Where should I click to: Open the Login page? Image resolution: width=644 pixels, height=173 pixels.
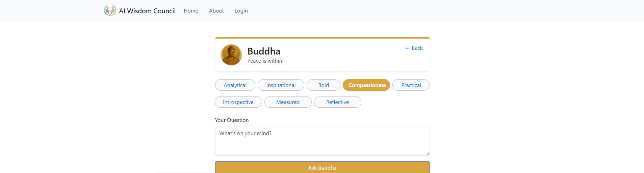pyautogui.click(x=241, y=11)
